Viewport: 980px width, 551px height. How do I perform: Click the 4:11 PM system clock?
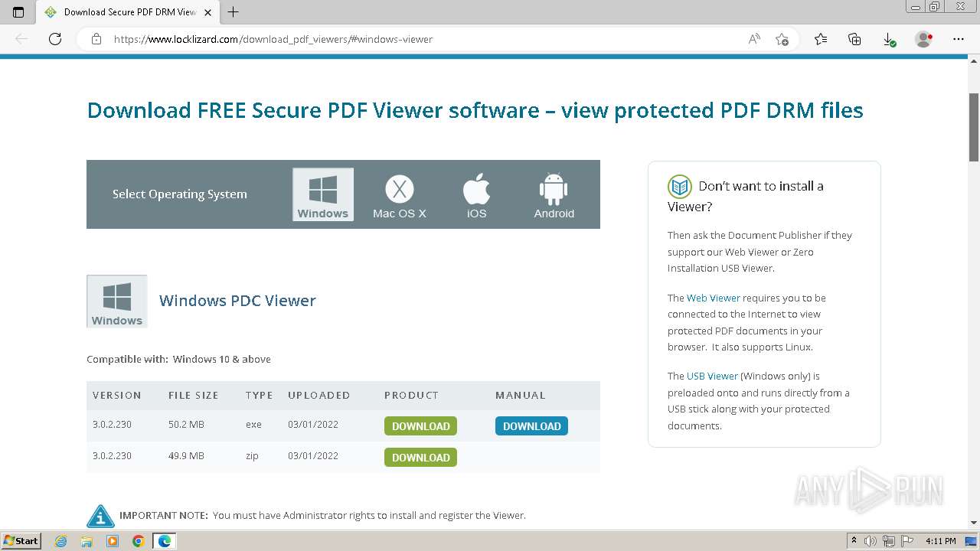[940, 541]
